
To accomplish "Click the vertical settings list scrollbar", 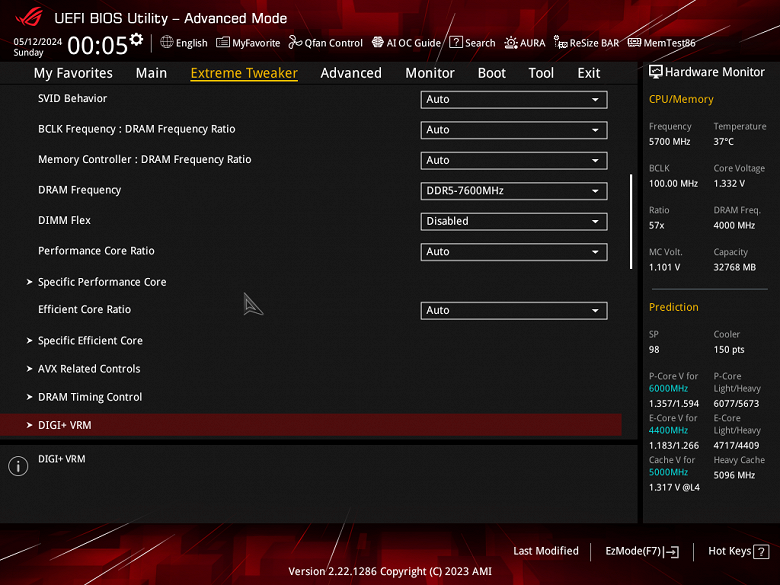I will tap(631, 221).
